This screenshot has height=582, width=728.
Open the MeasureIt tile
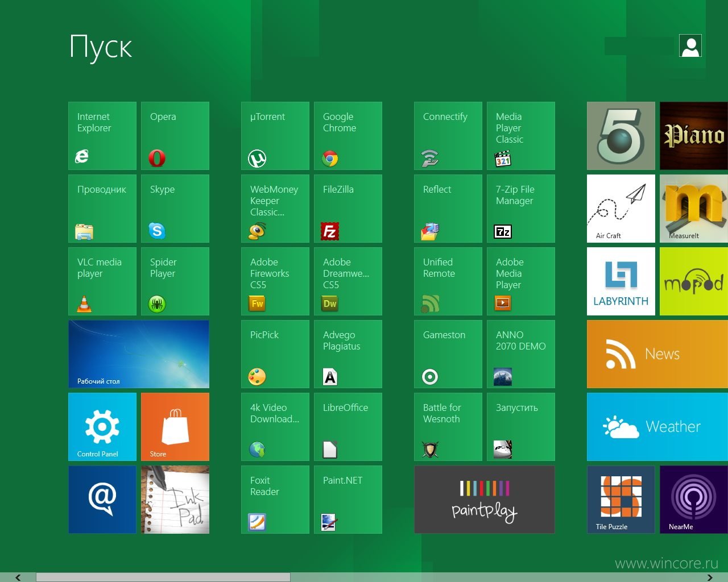pos(694,209)
